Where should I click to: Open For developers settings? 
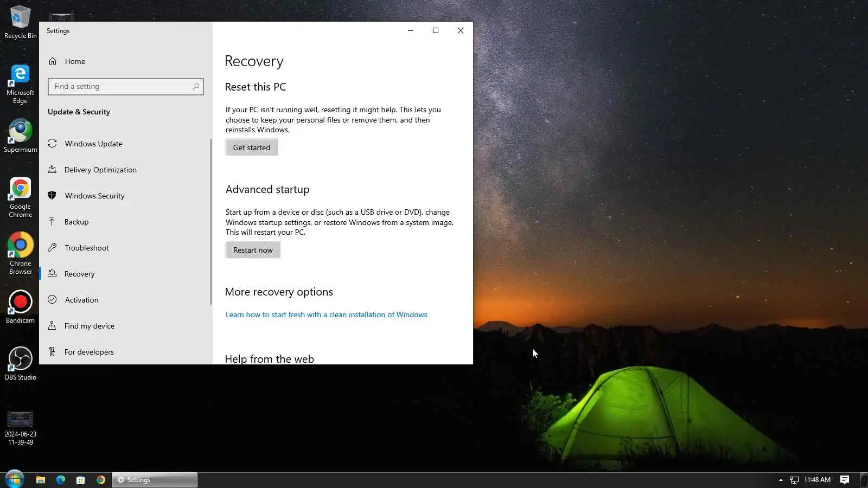pos(125,352)
